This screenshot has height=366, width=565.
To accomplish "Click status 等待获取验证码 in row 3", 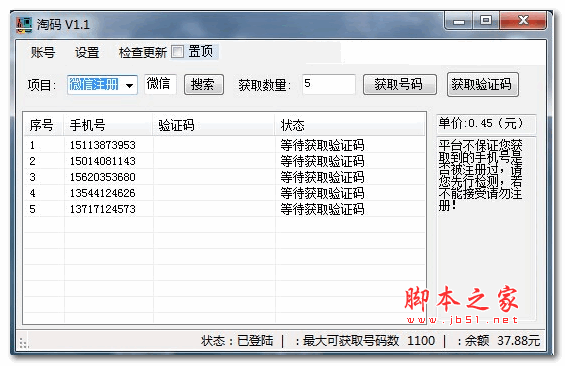I will (322, 177).
